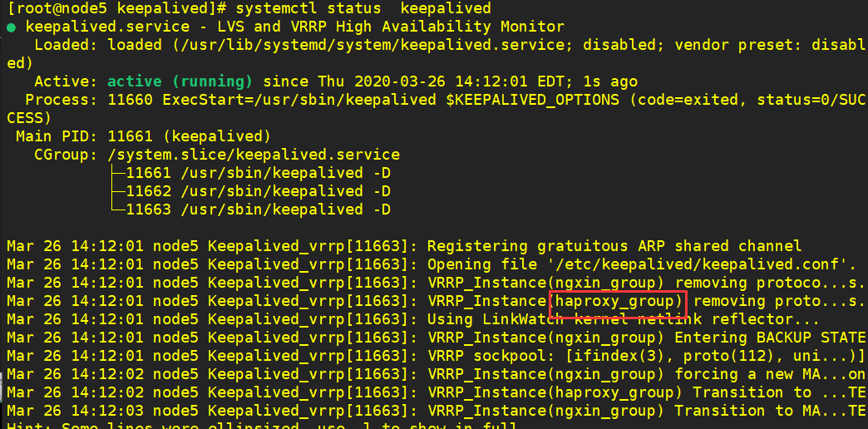Select the 11662 /usr/sbin/keepalived -D tree entry
The height and width of the screenshot is (429, 868).
point(258,191)
